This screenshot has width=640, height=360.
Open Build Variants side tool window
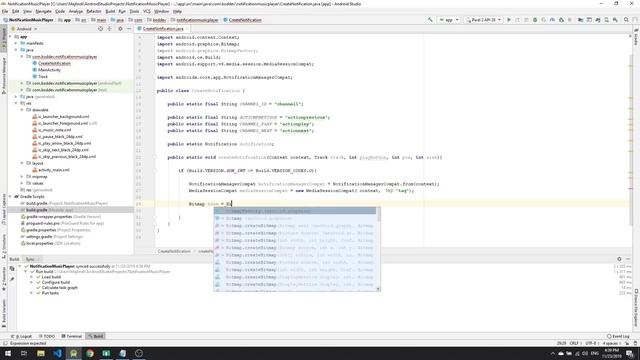(x=4, y=313)
